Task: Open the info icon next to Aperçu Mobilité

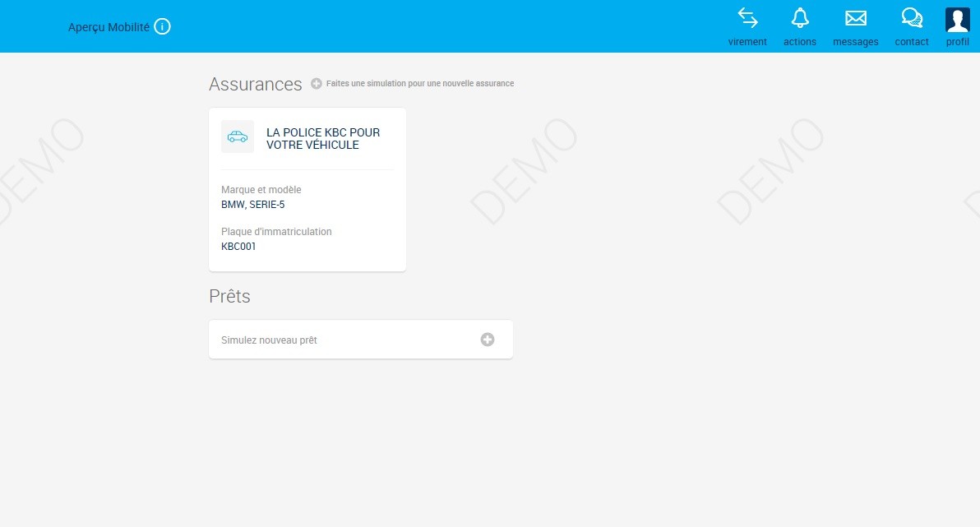Action: 162,26
